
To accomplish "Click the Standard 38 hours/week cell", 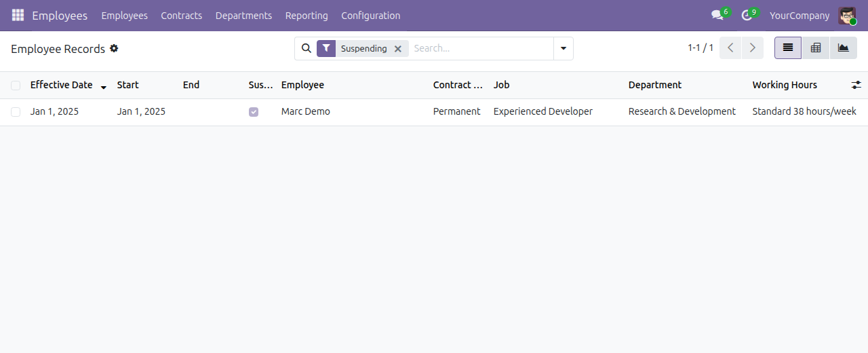I will pyautogui.click(x=804, y=111).
